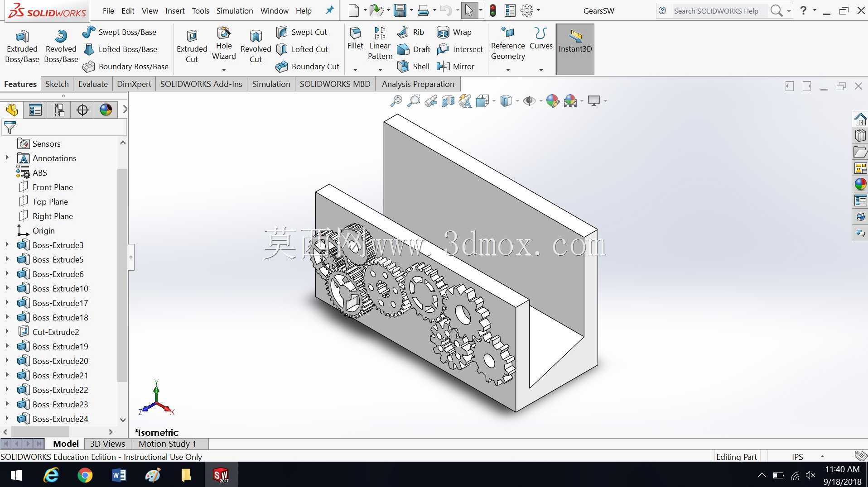Open Appearances task pane color ball

[860, 184]
